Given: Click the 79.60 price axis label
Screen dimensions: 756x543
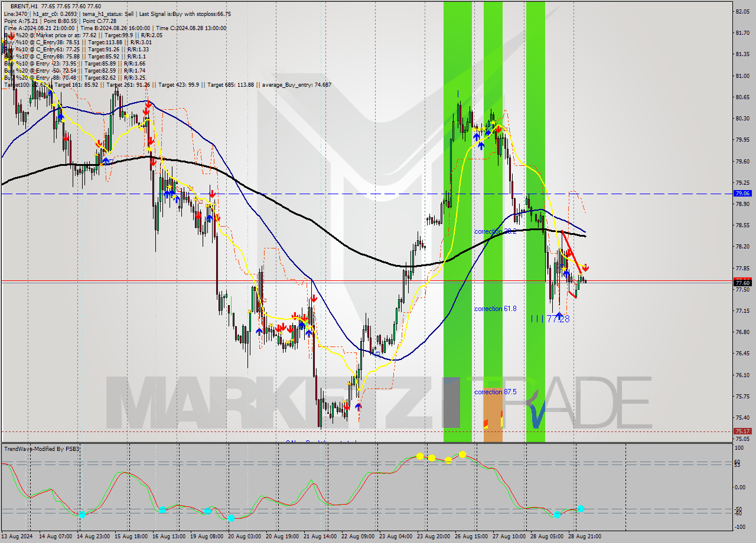Looking at the screenshot, I should coord(742,161).
